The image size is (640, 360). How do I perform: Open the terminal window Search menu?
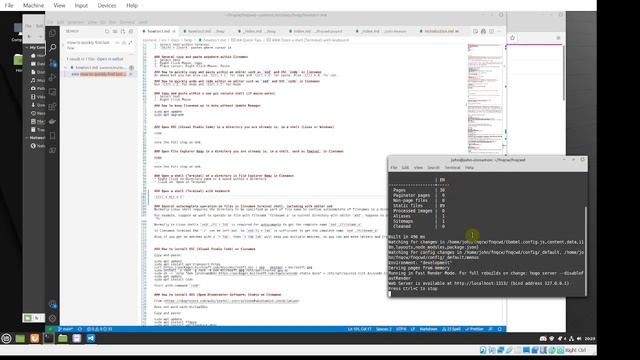433,168
